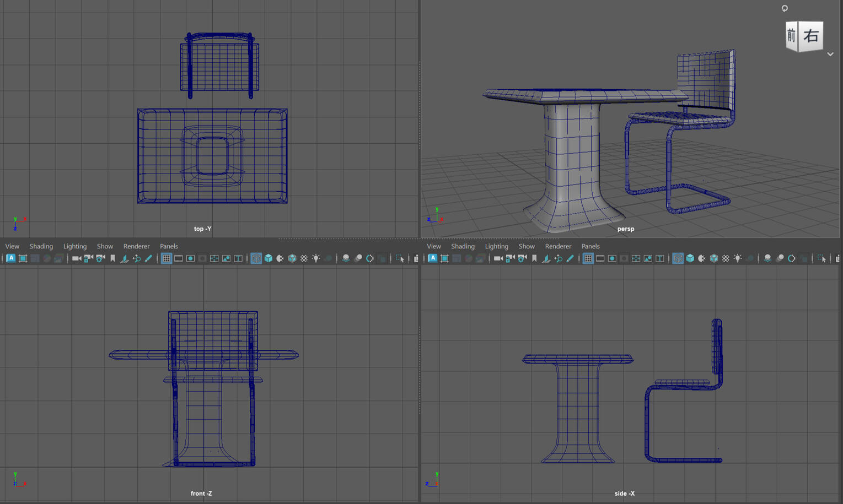
Task: Open the Shading menu in the front viewport
Action: click(41, 246)
